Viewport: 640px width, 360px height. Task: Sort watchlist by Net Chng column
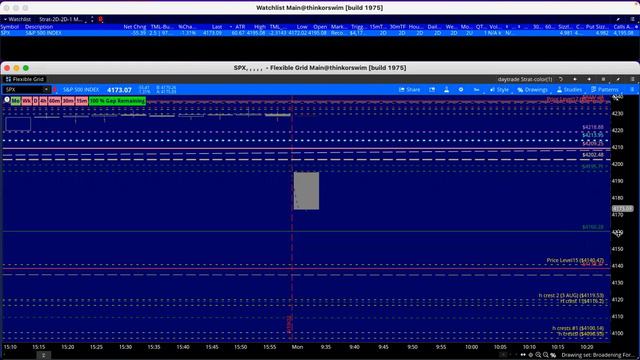pos(135,27)
